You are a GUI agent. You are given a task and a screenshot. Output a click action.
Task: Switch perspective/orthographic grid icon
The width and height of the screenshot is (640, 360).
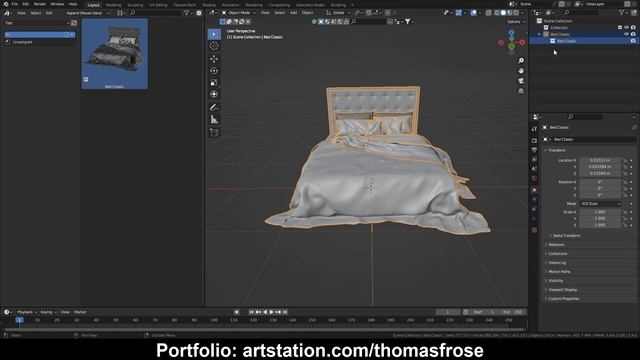[521, 91]
